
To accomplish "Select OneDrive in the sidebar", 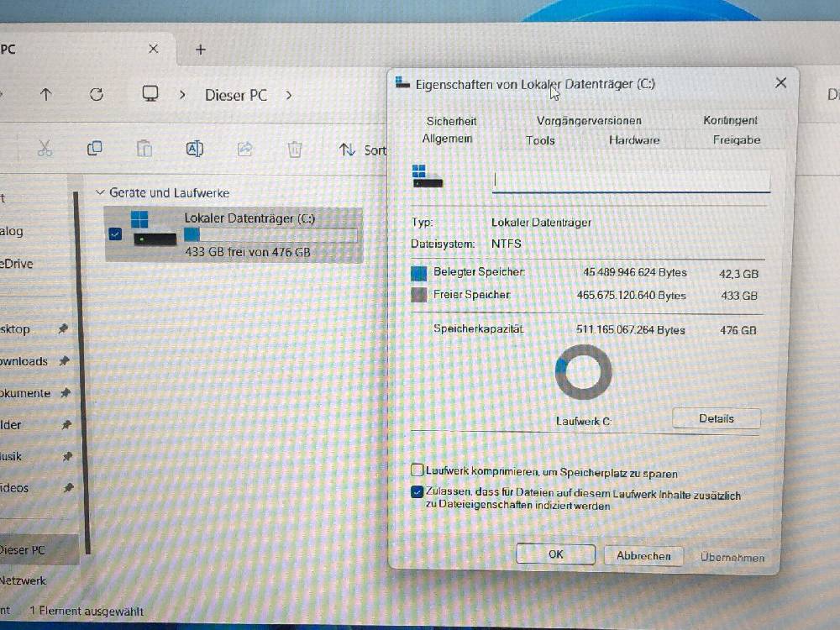I will pos(17,264).
